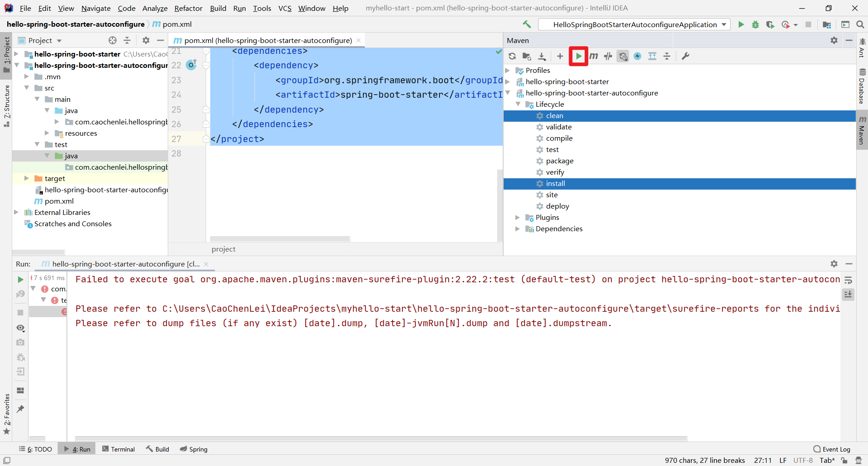The height and width of the screenshot is (466, 868).
Task: Run selected Maven build with the green play icon
Action: pos(579,56)
